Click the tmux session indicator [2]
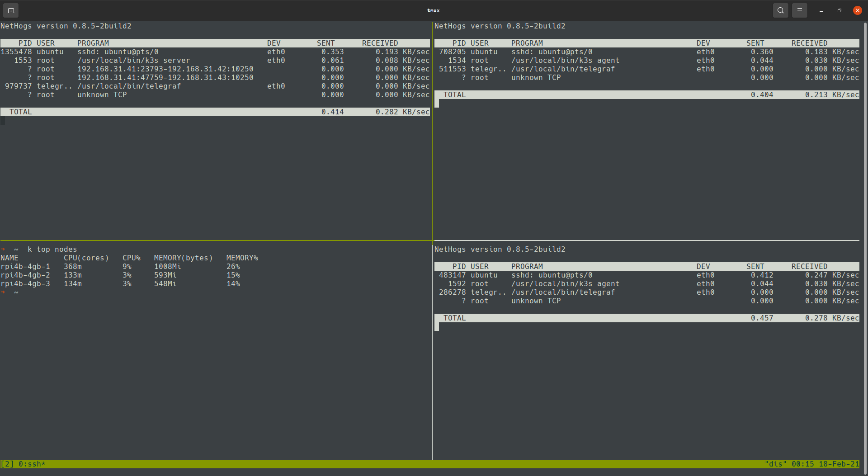This screenshot has width=868, height=476. pyautogui.click(x=7, y=464)
